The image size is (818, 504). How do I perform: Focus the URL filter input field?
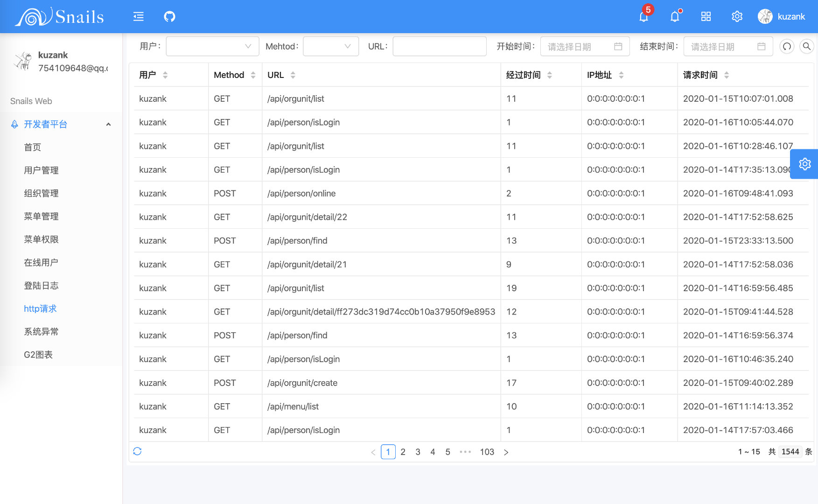point(440,46)
